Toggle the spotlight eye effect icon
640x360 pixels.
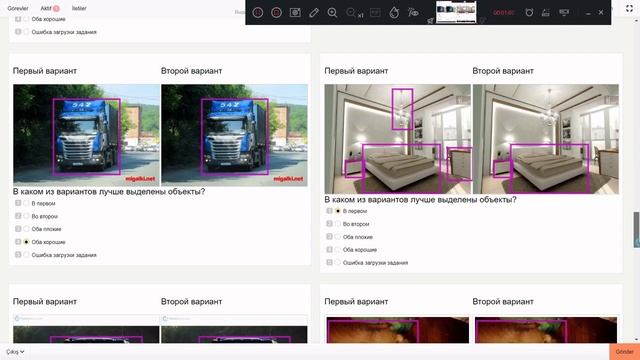pos(413,13)
